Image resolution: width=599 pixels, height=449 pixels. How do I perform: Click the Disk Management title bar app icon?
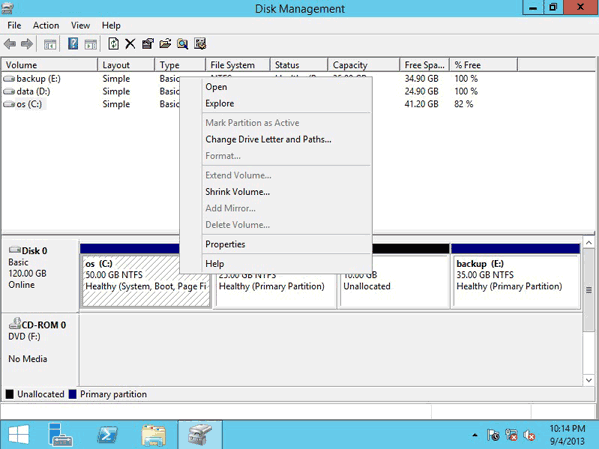coord(8,8)
